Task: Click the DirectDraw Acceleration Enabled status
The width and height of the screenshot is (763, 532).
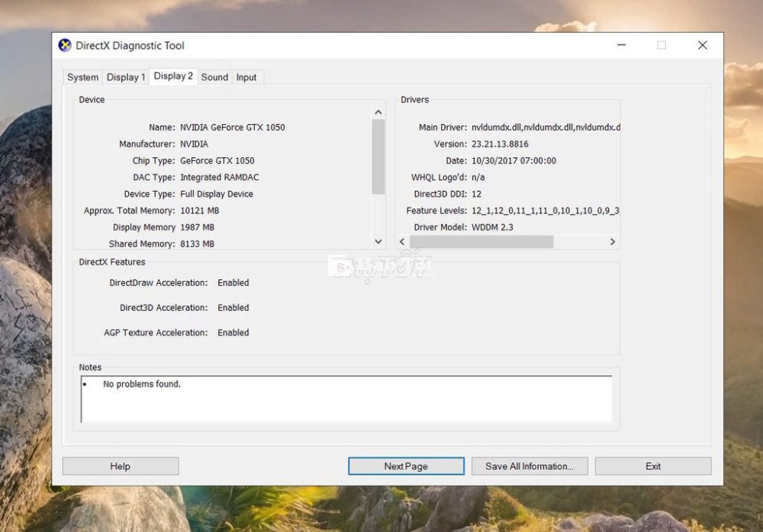Action: click(233, 282)
